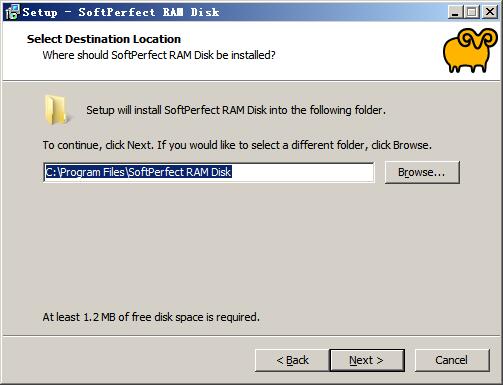Close the Setup window with X
Screen dimensions: 503x385
(490, 12)
